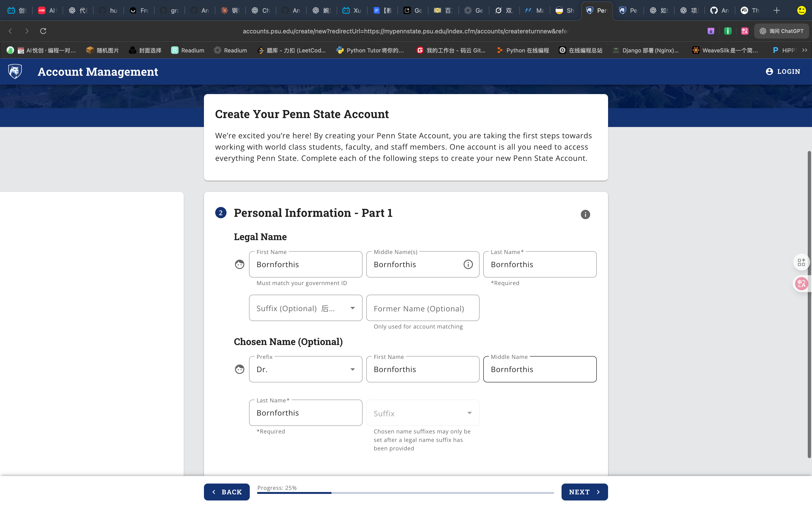The width and height of the screenshot is (812, 508).
Task: Click the green circle bookmark icon
Action: coord(10,50)
